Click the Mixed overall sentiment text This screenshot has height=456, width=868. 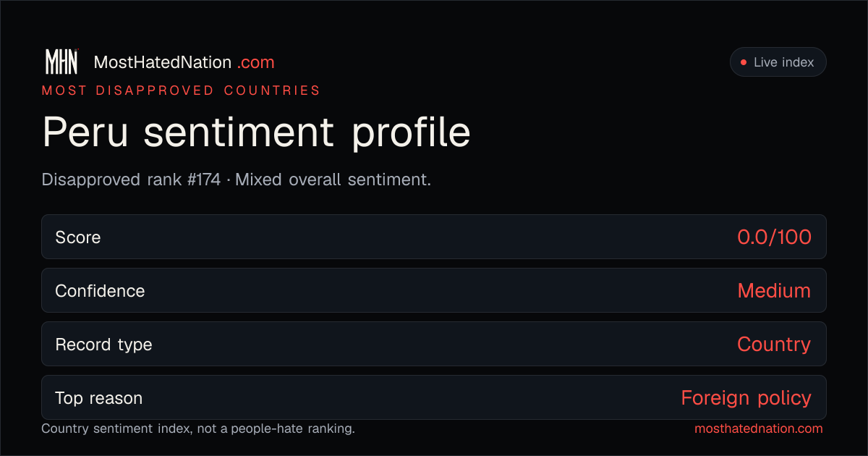coord(333,180)
